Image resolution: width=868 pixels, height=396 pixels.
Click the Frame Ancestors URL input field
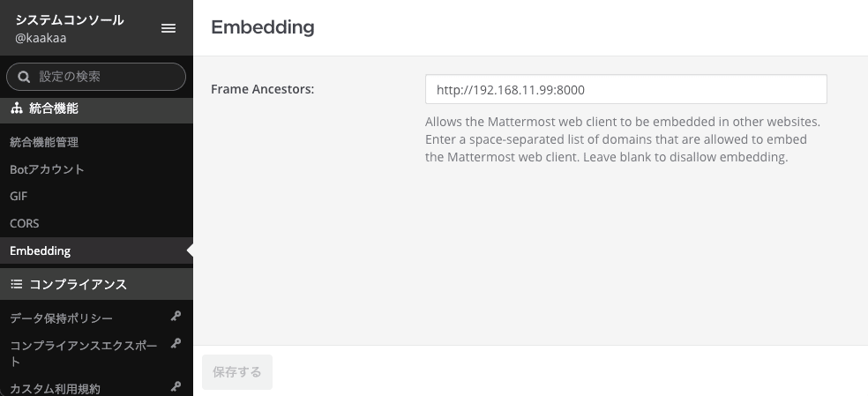(x=626, y=89)
